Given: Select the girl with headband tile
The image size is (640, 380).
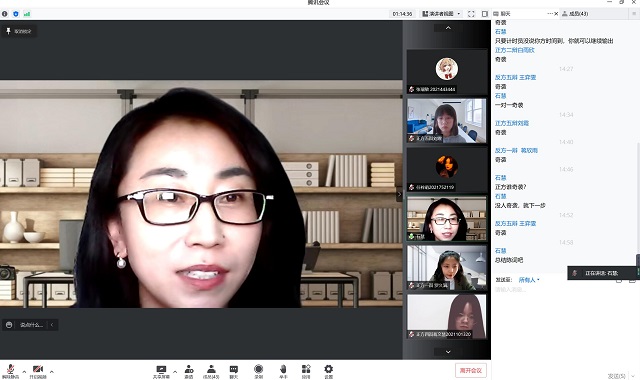Looking at the screenshot, I should tap(447, 267).
